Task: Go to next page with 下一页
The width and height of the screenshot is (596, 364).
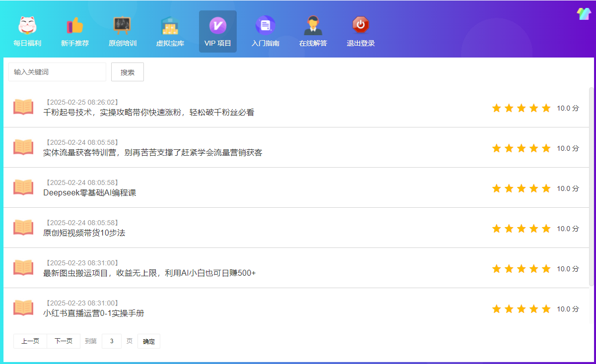Action: pos(64,341)
